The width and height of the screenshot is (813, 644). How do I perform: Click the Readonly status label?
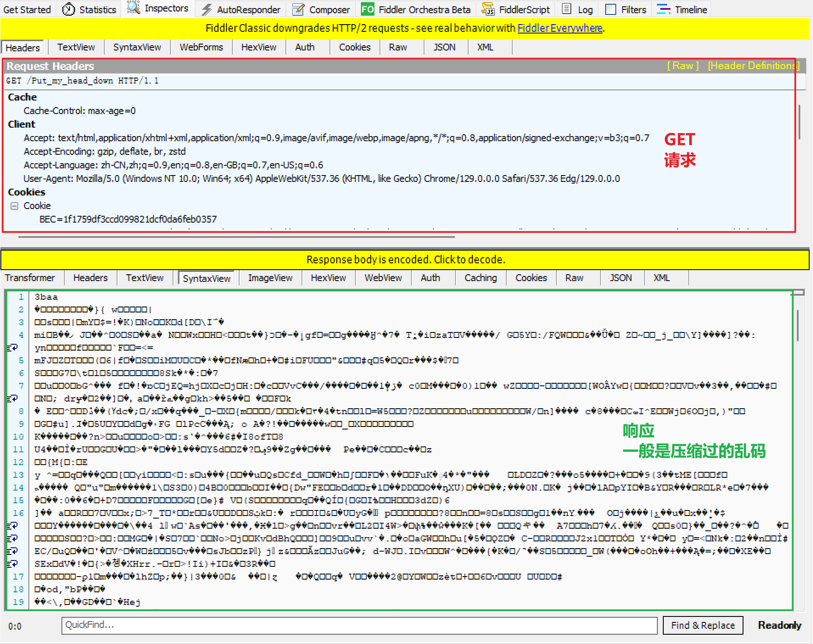point(779,625)
